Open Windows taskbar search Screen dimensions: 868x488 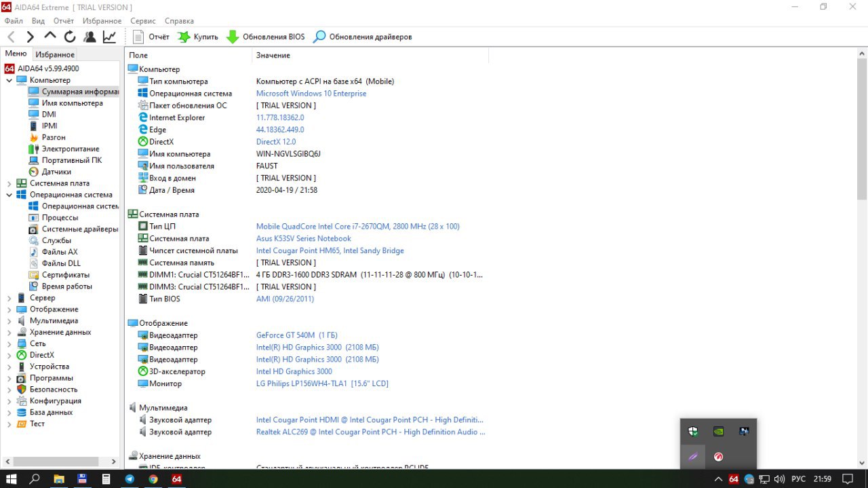point(35,478)
